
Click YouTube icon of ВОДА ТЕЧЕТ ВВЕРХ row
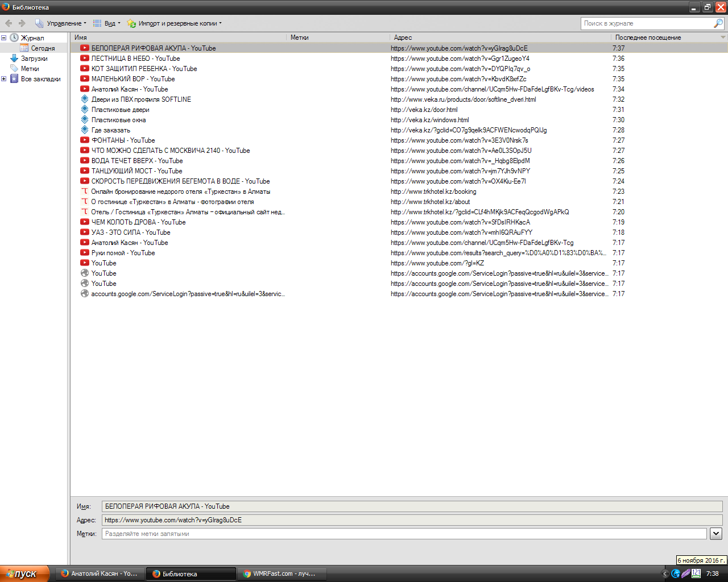click(85, 161)
